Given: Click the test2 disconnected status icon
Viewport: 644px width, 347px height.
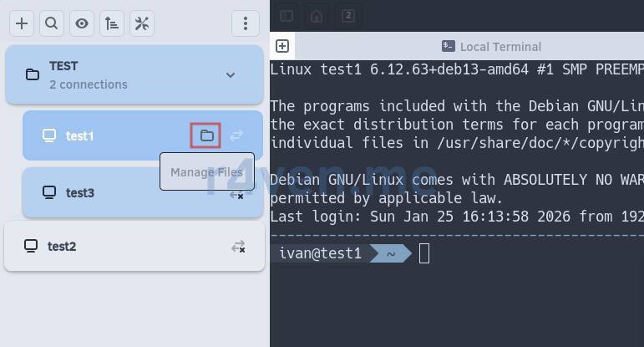Looking at the screenshot, I should coord(238,247).
